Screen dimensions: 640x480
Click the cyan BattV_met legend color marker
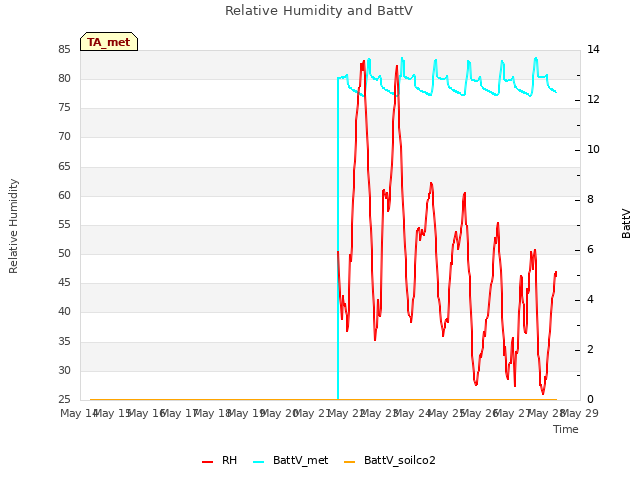click(x=258, y=462)
